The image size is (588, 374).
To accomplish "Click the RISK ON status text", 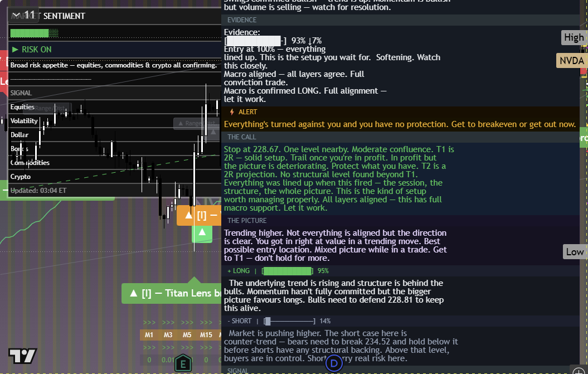I will [36, 50].
